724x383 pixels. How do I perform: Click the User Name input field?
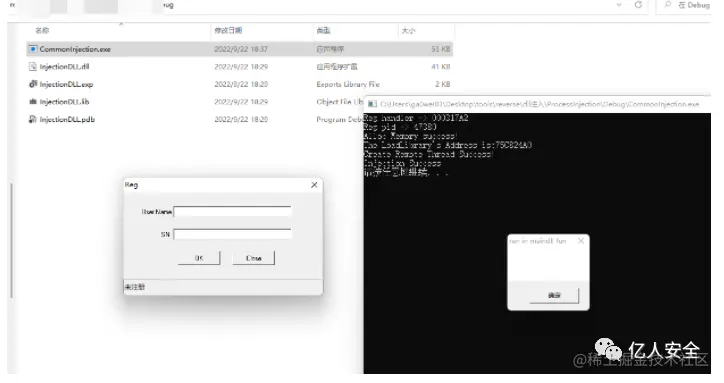point(232,212)
